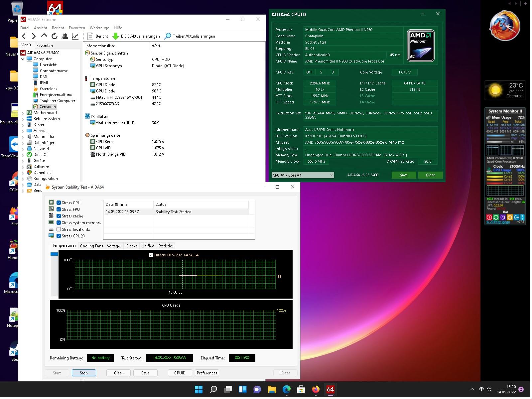
Task: Launch Microsoft Edge from taskbar
Action: [x=287, y=389]
